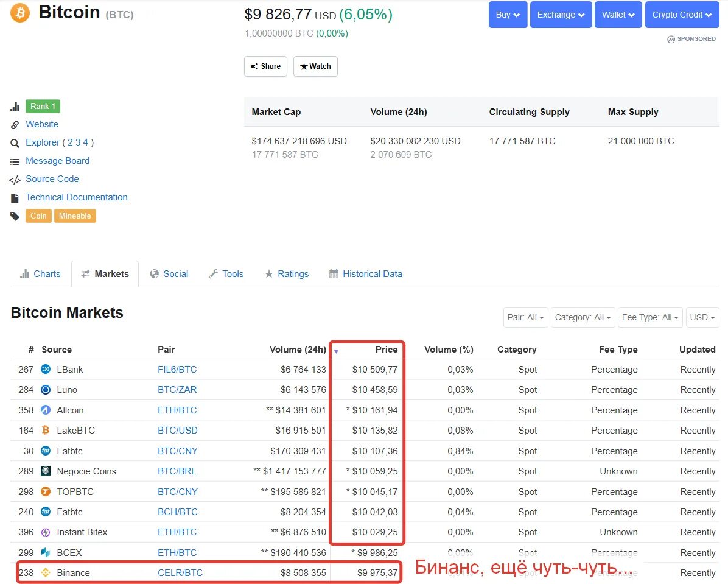Click the document icon beside Technical Documentation

[15, 198]
